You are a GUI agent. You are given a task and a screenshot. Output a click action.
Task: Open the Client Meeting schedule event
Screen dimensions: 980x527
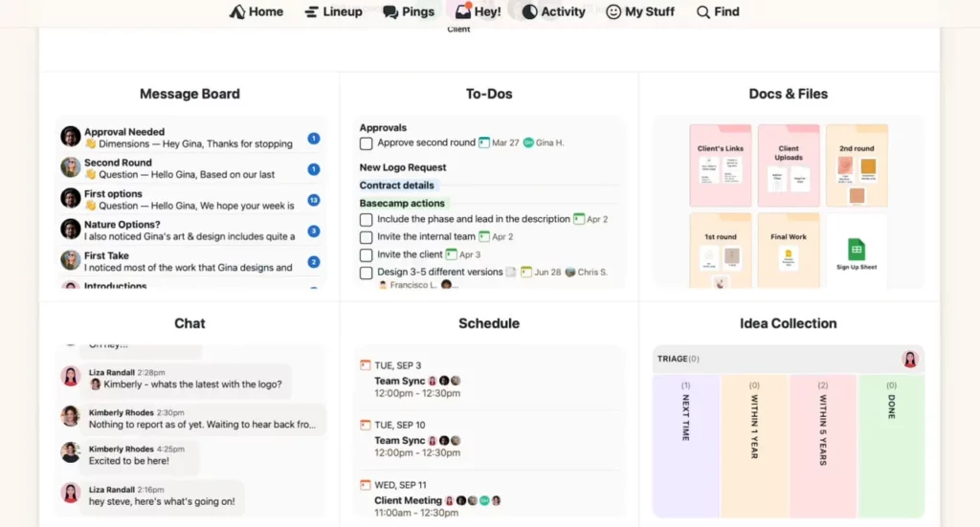[x=408, y=500]
